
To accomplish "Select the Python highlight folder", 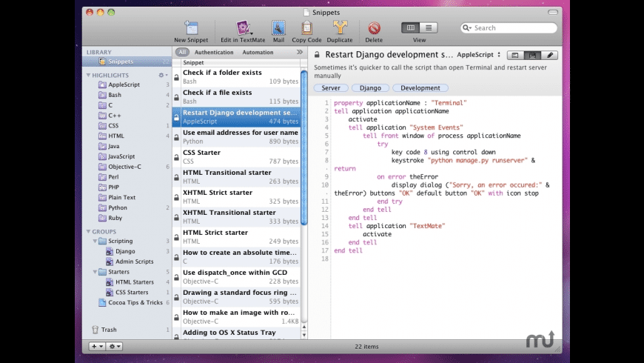I will (118, 208).
